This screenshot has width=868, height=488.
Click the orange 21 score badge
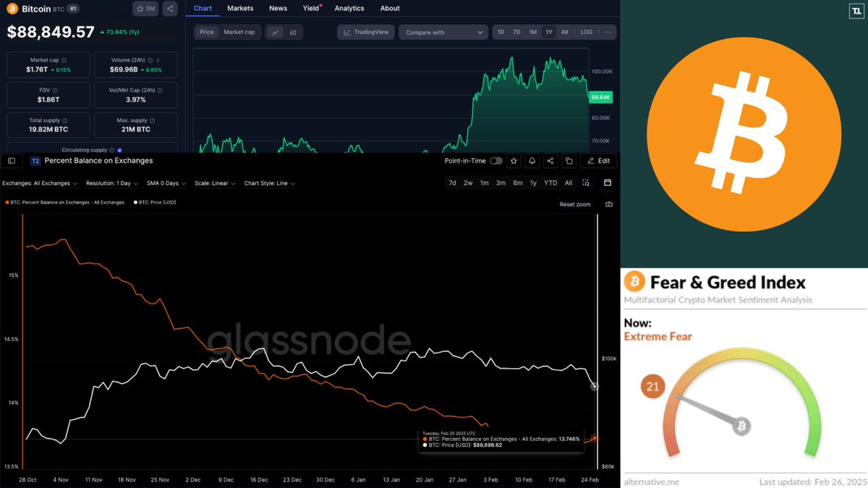(653, 387)
